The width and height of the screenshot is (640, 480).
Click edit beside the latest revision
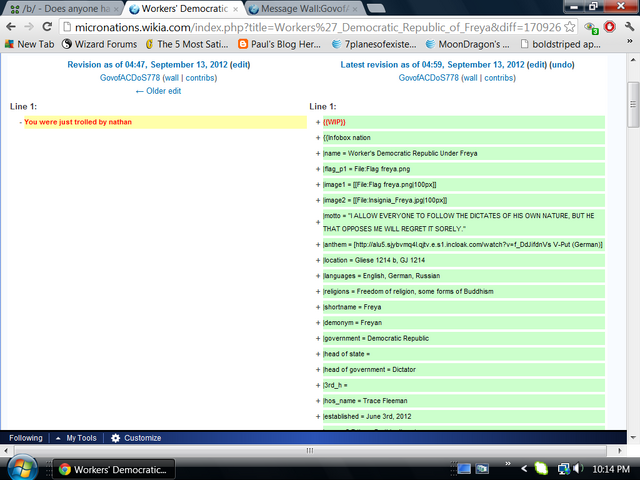[537, 64]
